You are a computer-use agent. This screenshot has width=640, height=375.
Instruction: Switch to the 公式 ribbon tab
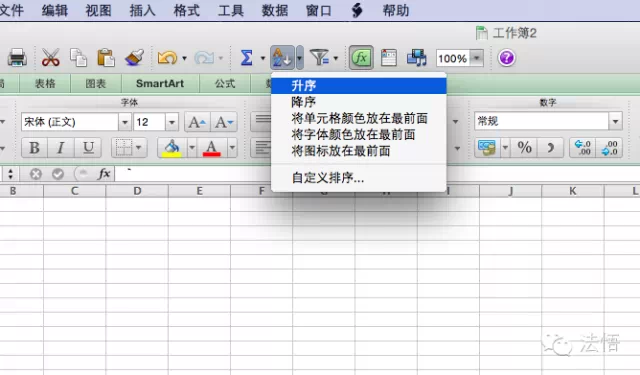tap(225, 84)
